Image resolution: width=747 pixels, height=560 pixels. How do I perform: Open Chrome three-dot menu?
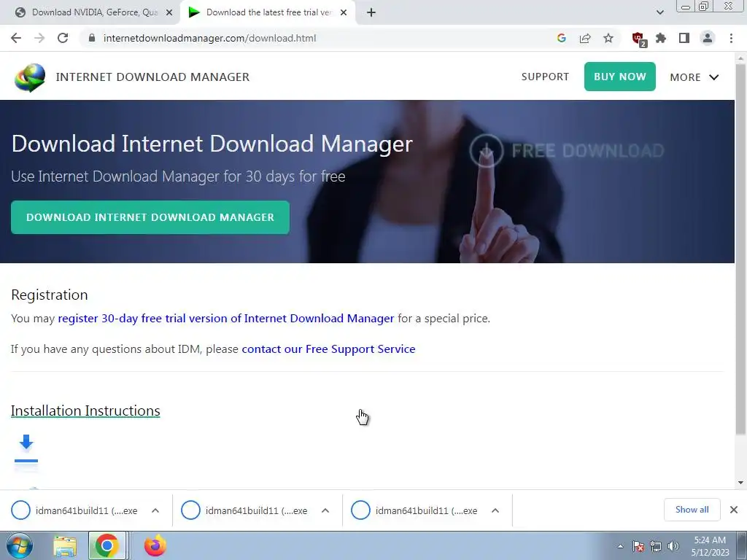(731, 38)
